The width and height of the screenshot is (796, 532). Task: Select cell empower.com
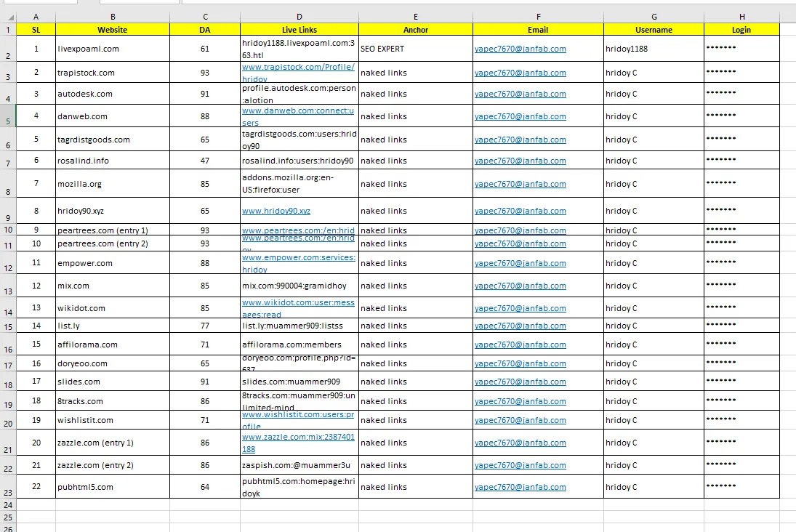(113, 263)
